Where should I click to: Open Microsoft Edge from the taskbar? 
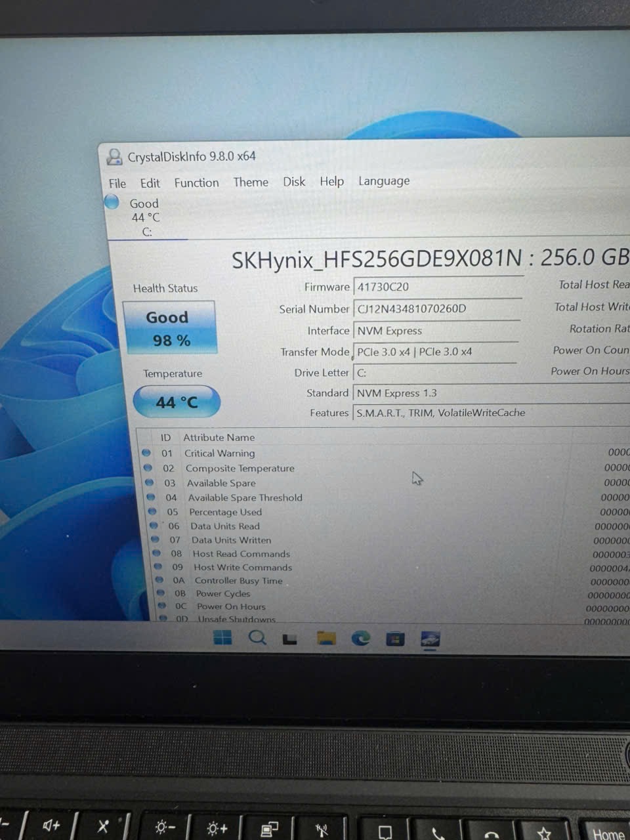[x=360, y=638]
